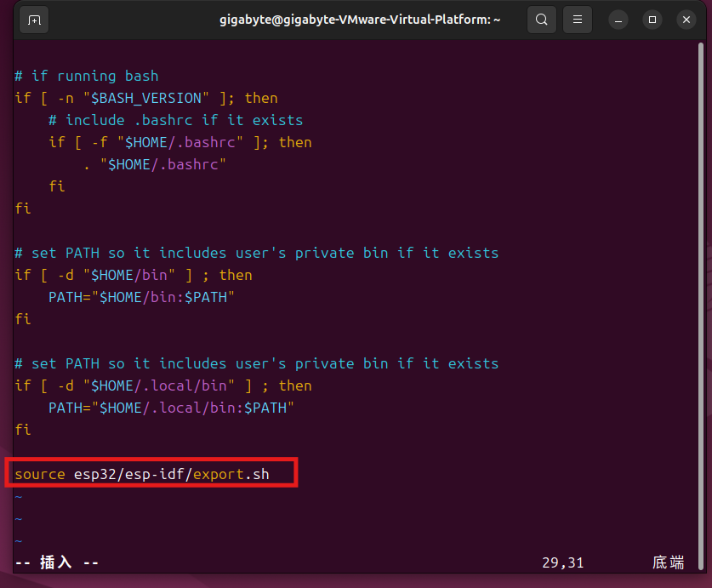Image resolution: width=712 pixels, height=588 pixels.
Task: Click the -- 插入 -- mode indicator
Action: point(55,562)
